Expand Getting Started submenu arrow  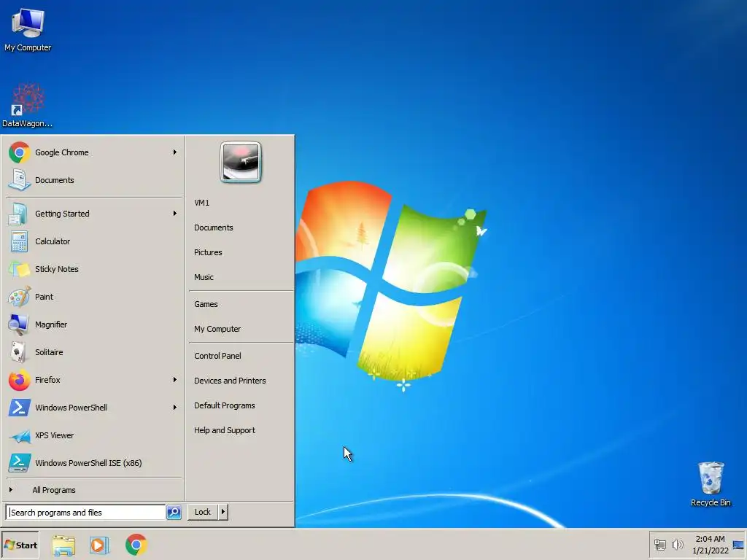tap(175, 214)
